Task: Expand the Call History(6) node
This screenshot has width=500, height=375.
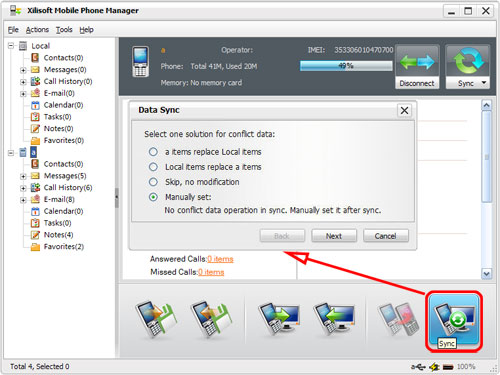Action: coord(23,188)
